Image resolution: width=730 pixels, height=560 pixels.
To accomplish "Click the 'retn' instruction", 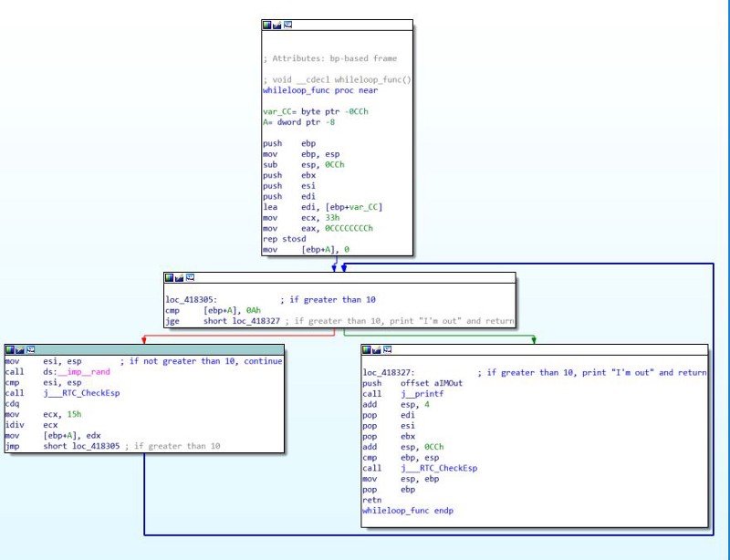I will [x=372, y=501].
